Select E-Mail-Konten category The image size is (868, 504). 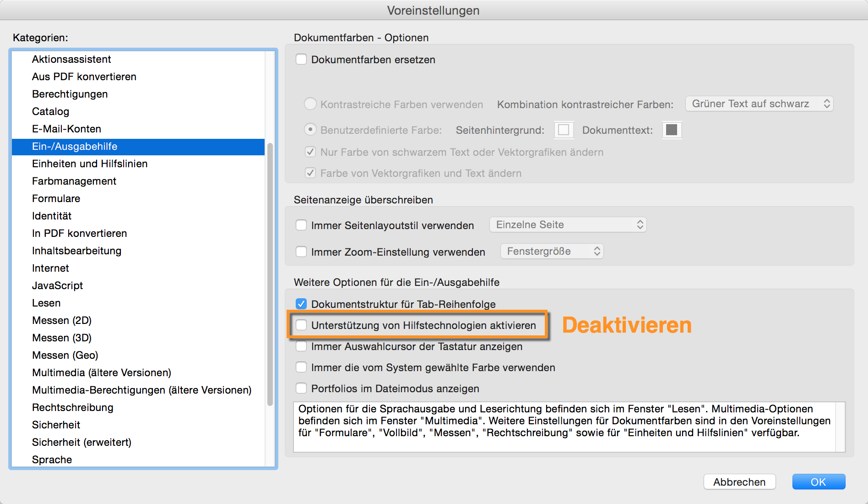click(138, 129)
